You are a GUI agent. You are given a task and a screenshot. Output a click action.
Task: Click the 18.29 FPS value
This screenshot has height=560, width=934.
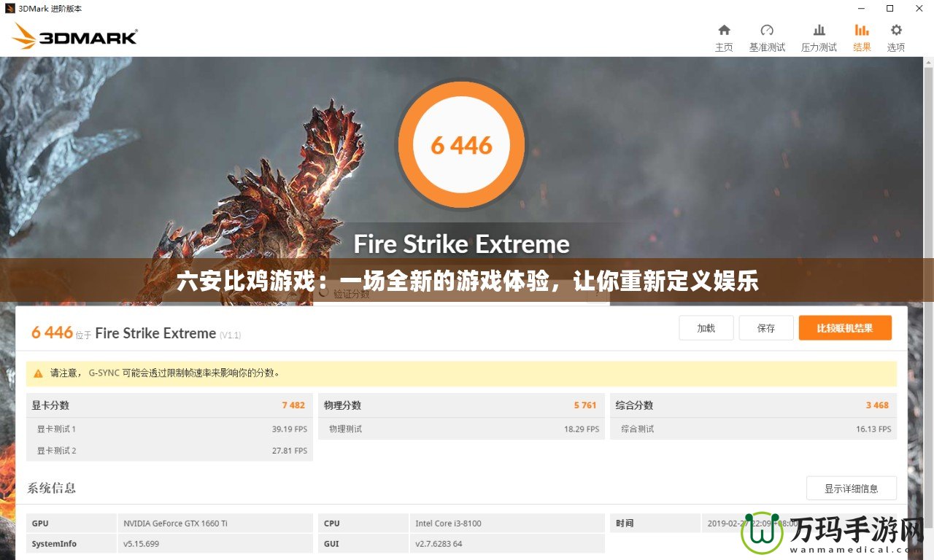[x=582, y=429]
